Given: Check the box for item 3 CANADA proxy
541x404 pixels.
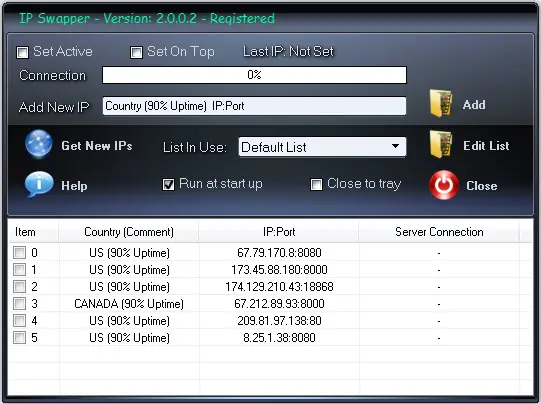Looking at the screenshot, I should [x=19, y=304].
